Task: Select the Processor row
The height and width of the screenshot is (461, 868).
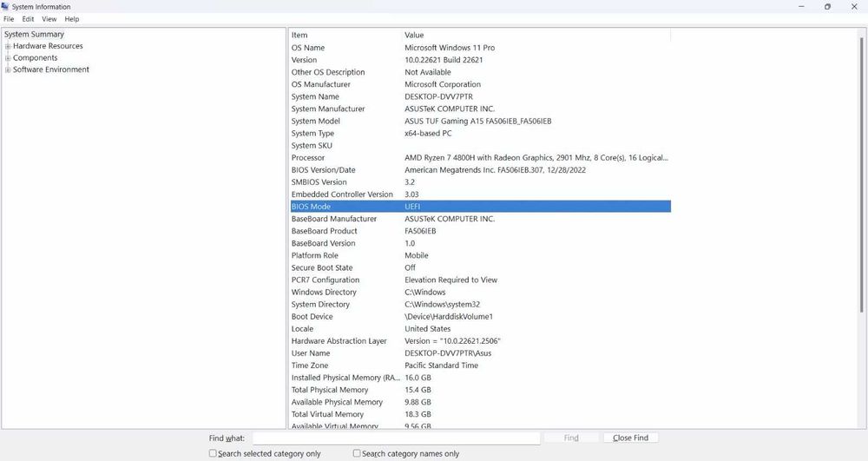Action: [480, 158]
